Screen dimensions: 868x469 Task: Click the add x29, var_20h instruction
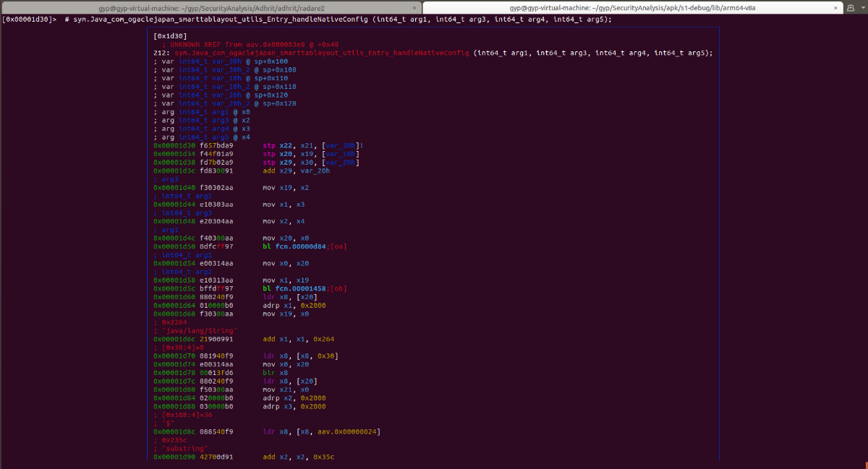point(297,171)
